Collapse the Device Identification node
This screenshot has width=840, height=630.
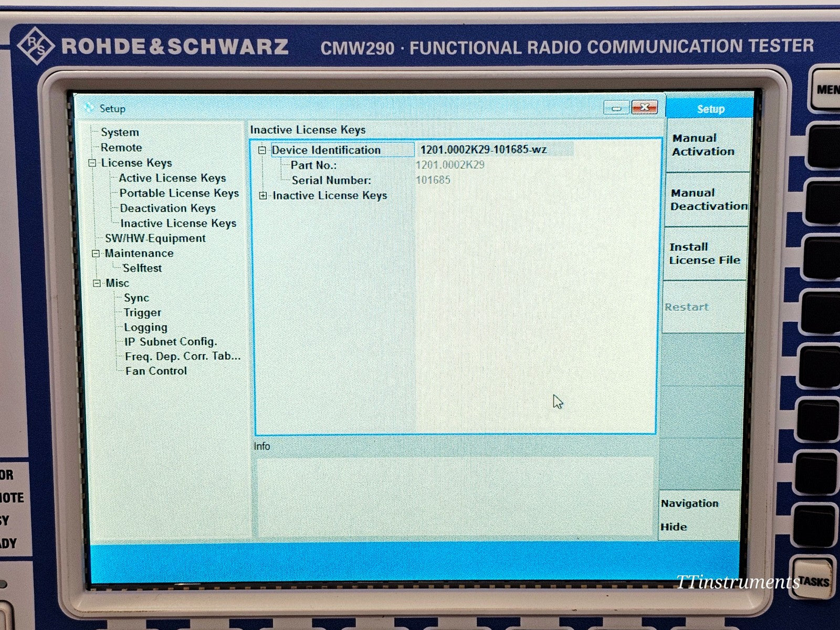point(263,150)
